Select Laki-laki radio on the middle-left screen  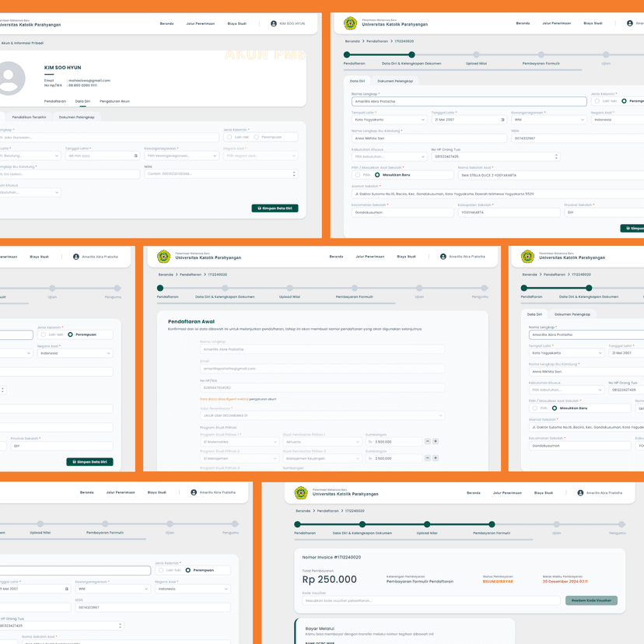43,334
